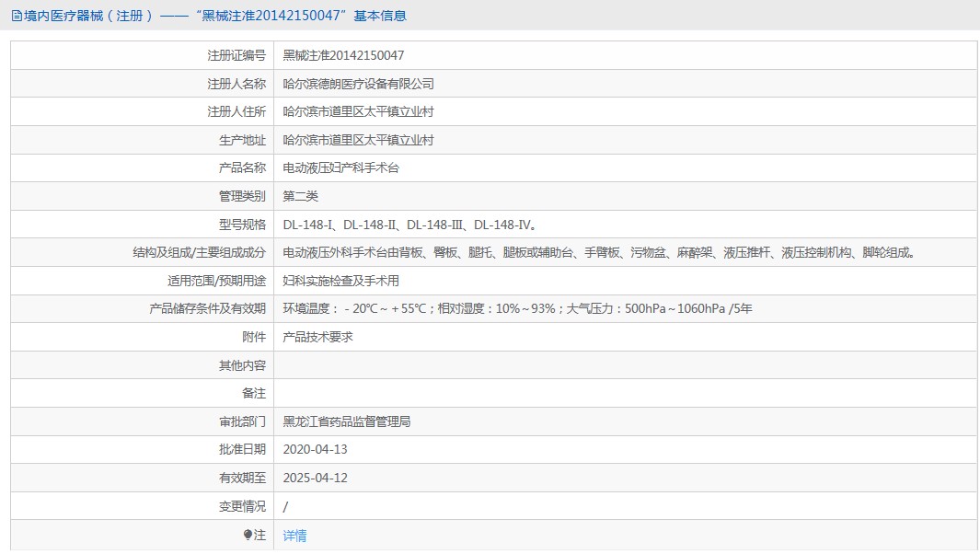Click the label 型号规格
The width and height of the screenshot is (980, 554).
pos(242,225)
